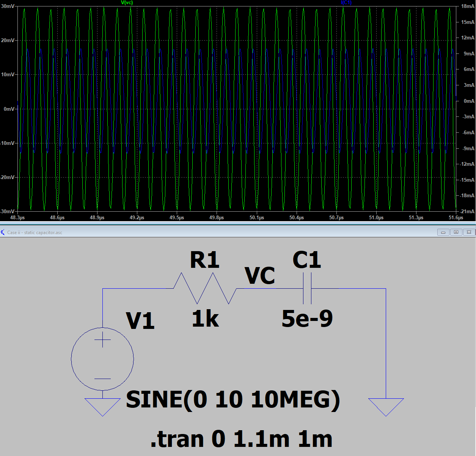Click the 1k resistor value text
Image resolution: width=476 pixels, height=456 pixels.
point(205,319)
